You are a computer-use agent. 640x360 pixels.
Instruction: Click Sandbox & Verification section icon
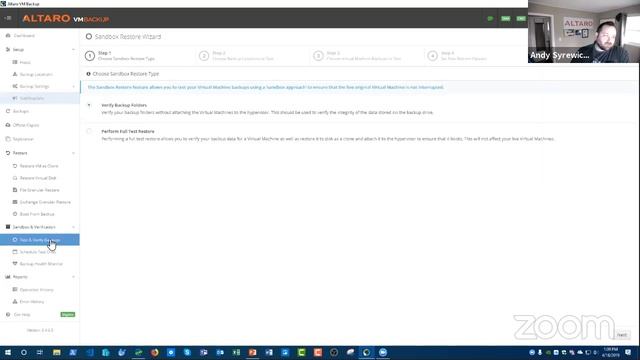click(x=8, y=227)
